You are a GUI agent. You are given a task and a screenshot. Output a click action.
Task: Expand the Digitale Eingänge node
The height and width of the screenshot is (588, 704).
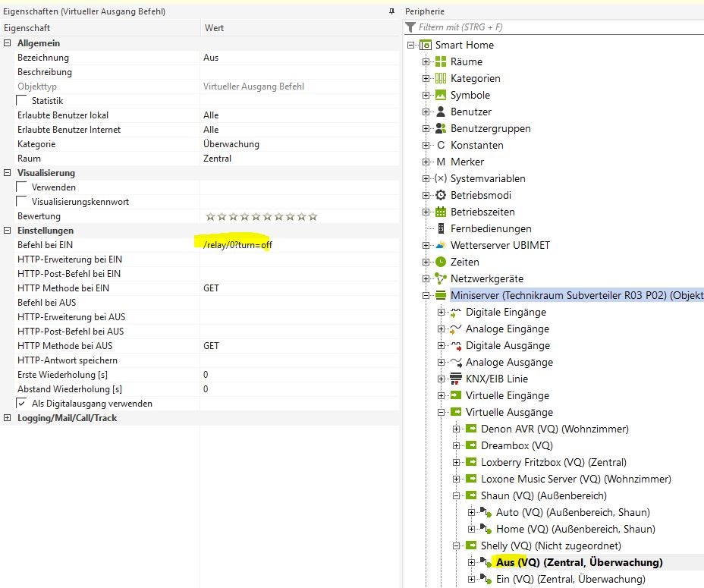coord(442,312)
